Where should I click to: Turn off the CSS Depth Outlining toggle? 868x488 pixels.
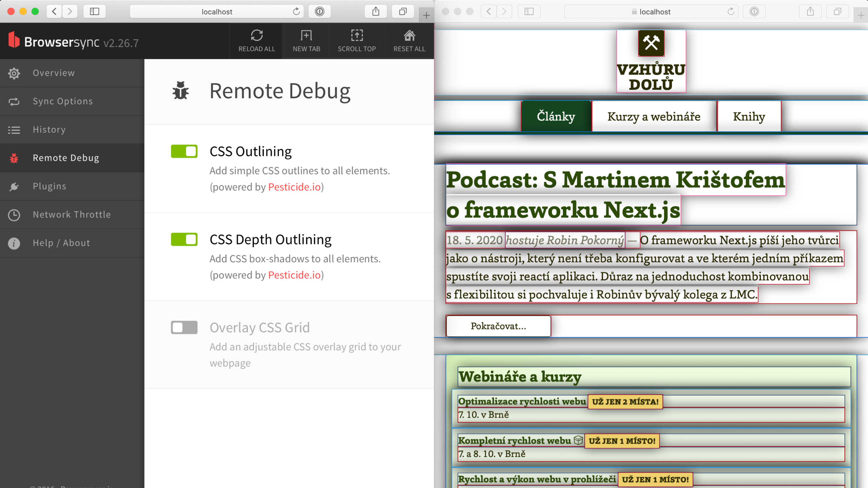(184, 239)
